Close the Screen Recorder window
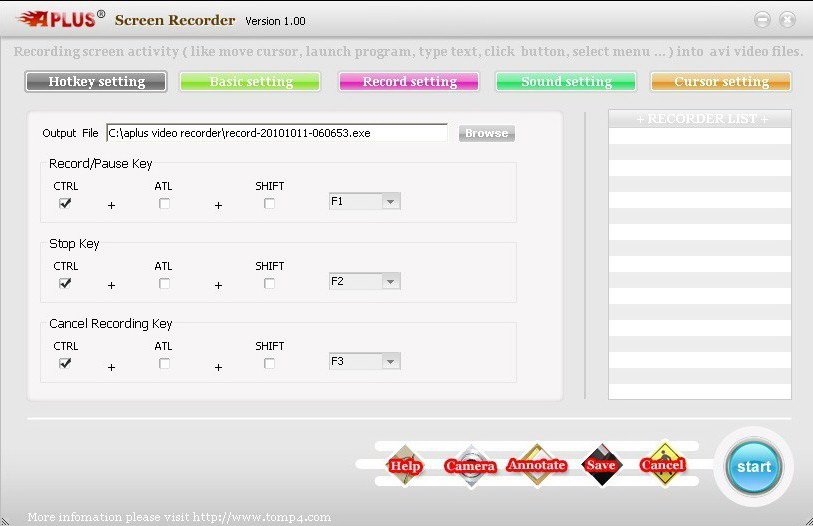 point(788,20)
